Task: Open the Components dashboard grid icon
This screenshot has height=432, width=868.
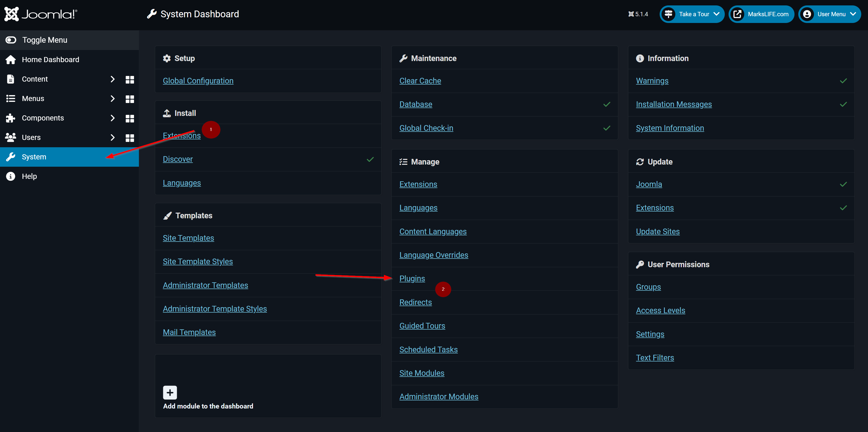Action: pyautogui.click(x=130, y=119)
